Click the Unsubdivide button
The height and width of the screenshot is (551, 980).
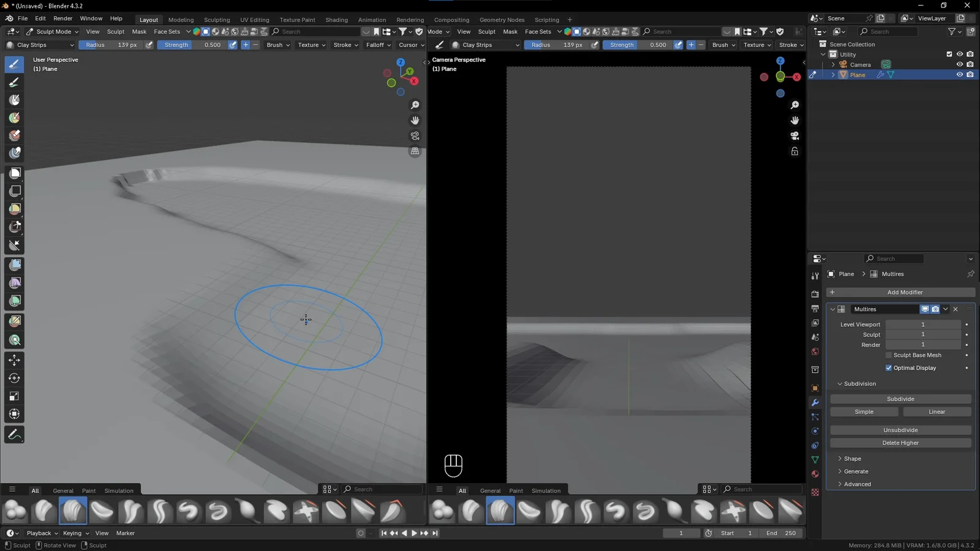point(900,430)
